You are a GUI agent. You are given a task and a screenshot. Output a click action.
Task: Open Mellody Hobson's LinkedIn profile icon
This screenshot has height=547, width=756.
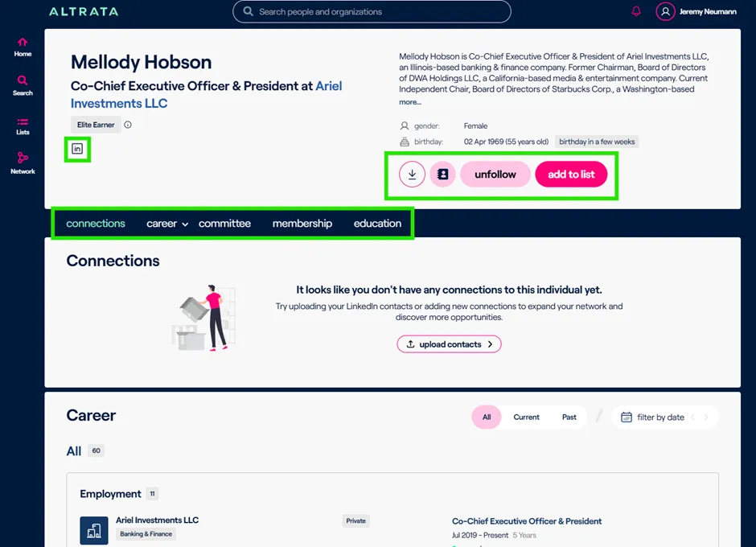(x=77, y=149)
